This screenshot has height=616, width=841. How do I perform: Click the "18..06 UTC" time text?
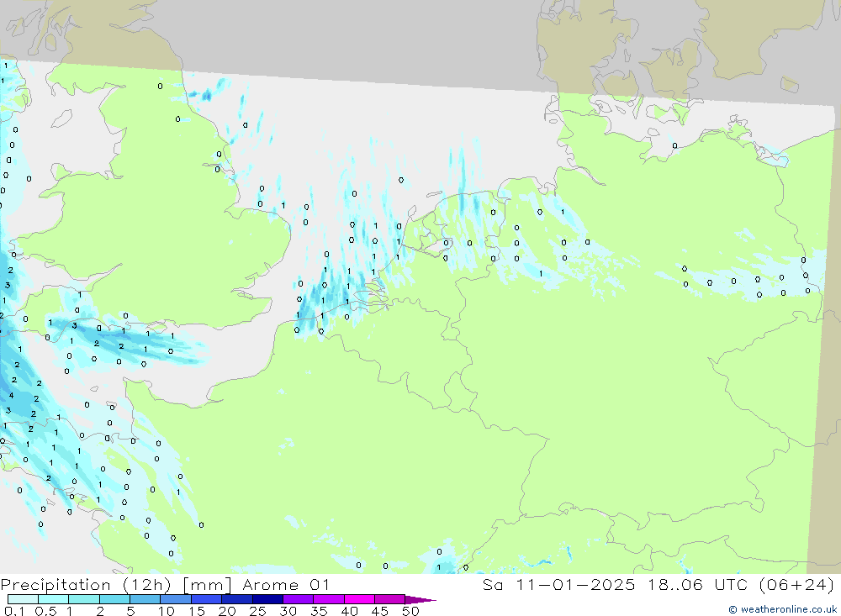coord(698,584)
